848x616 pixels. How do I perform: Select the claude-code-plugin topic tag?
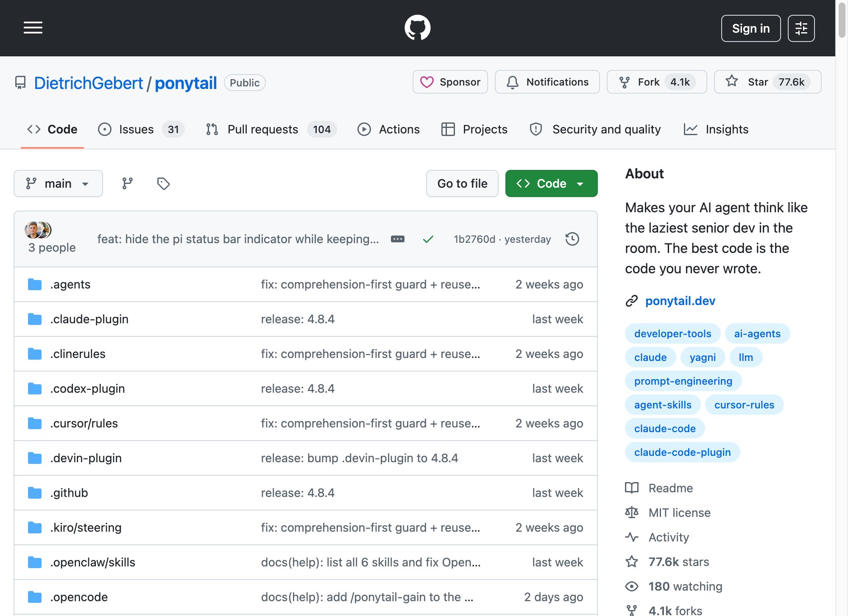pos(682,452)
